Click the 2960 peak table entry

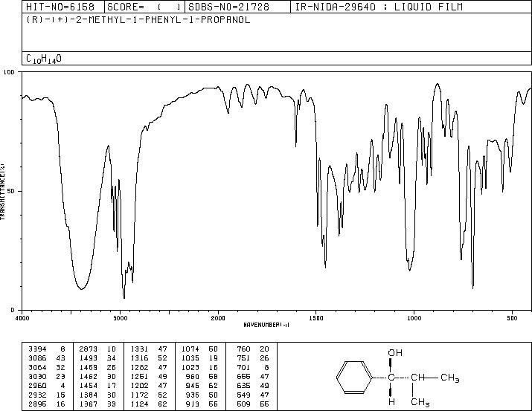pos(47,386)
